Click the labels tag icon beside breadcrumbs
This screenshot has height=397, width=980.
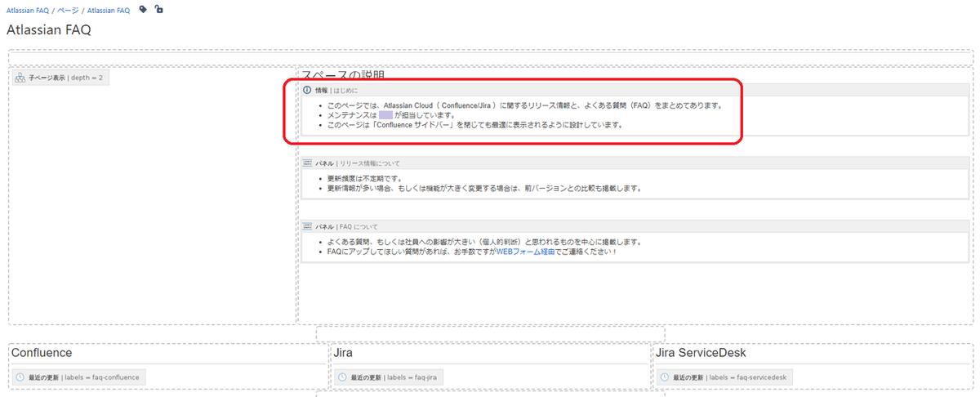144,10
